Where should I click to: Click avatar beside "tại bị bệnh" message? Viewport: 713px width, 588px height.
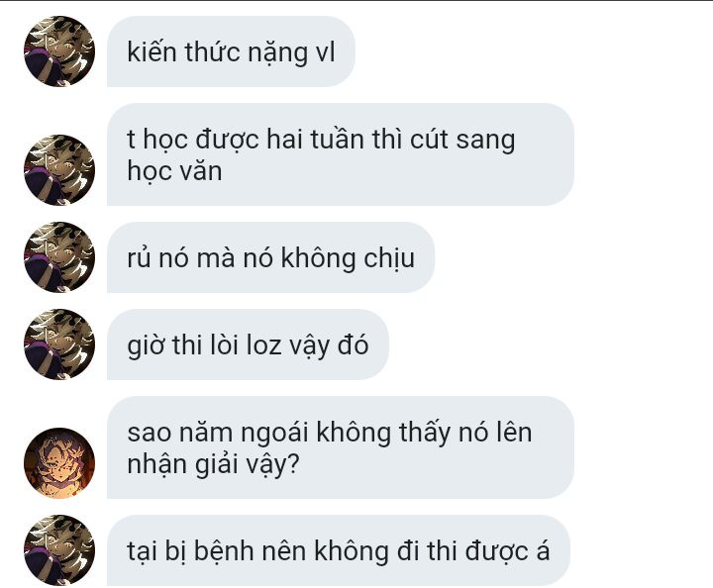(x=59, y=550)
